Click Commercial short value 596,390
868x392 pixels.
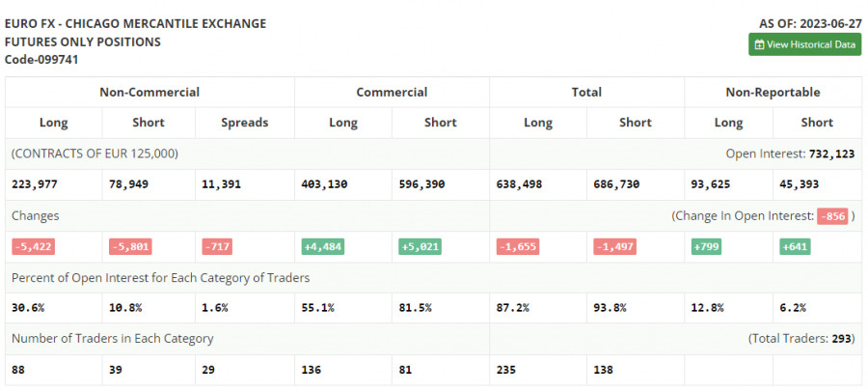422,184
